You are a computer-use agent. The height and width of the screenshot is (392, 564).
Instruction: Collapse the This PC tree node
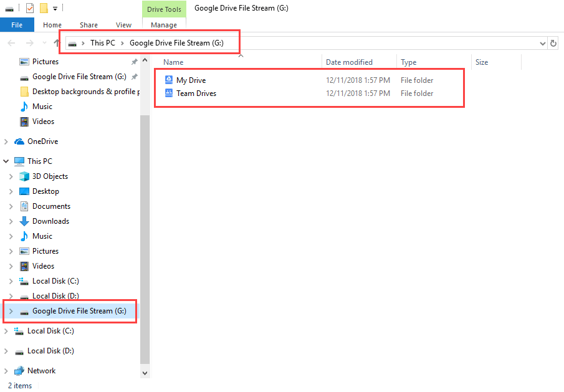point(6,161)
